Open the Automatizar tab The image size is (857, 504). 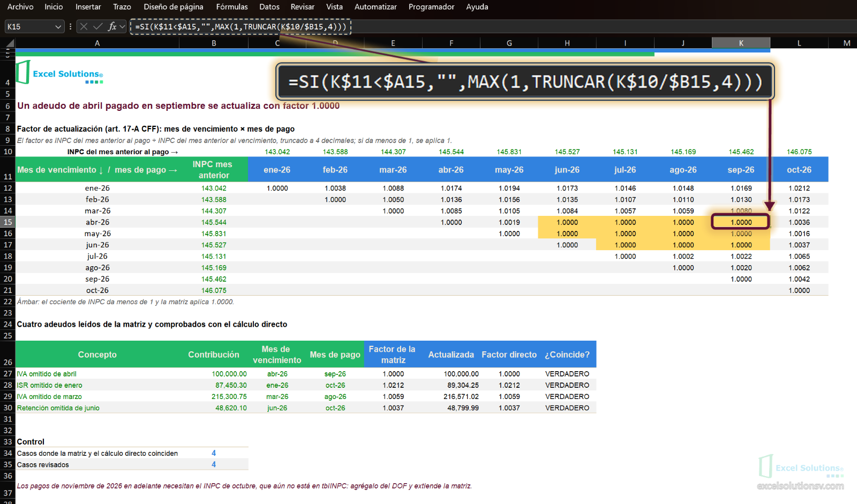(375, 7)
